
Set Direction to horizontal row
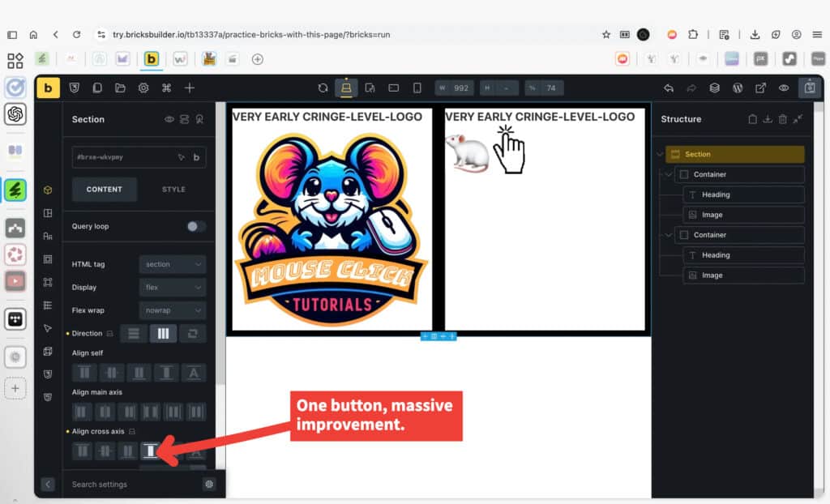coord(163,333)
